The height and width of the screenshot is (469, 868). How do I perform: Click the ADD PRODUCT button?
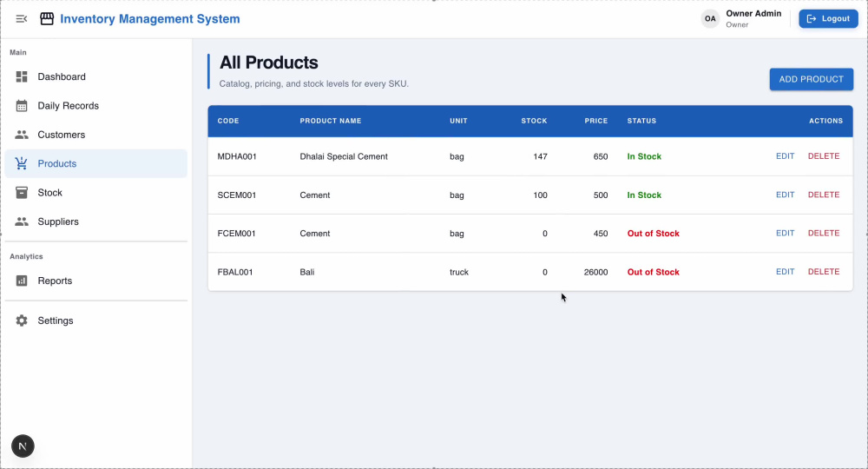pyautogui.click(x=811, y=79)
